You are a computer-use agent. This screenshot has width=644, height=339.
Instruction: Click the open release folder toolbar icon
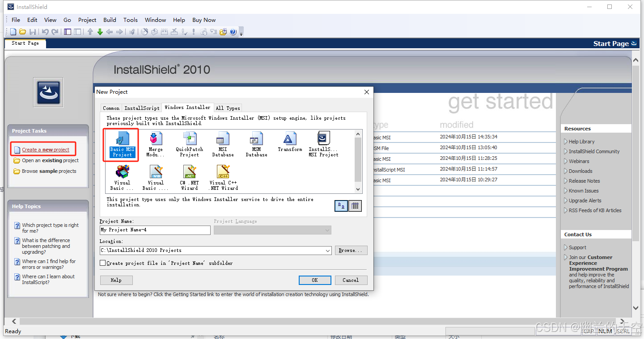(x=223, y=32)
